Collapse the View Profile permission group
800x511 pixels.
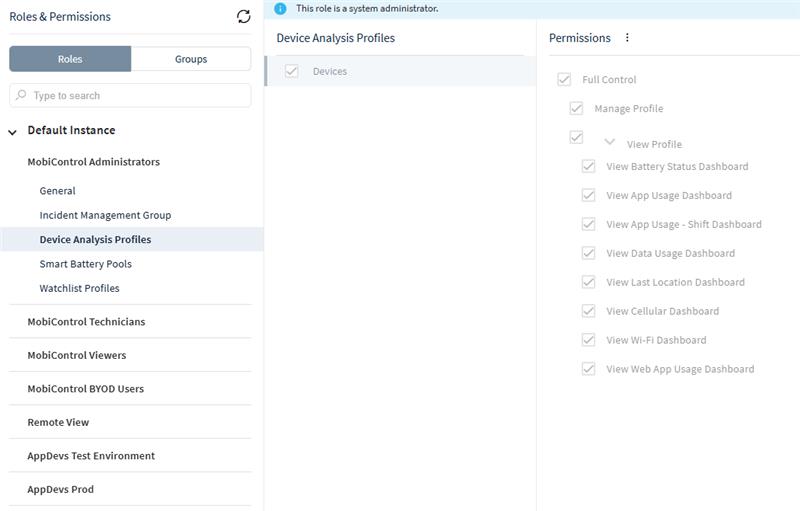(609, 142)
